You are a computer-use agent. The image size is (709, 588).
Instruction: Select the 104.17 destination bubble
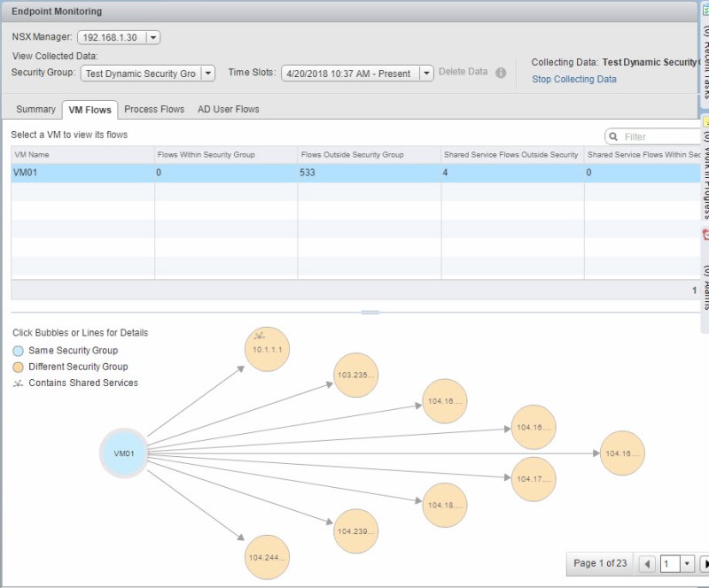(533, 478)
